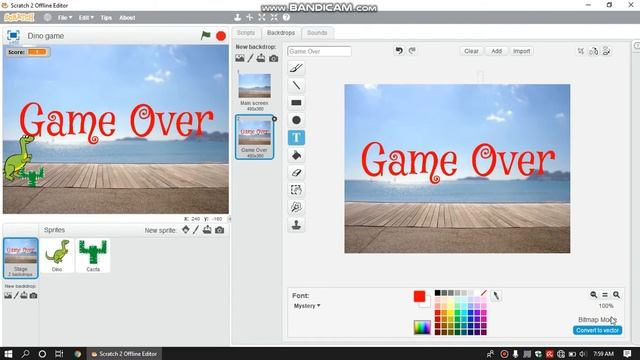Screen dimensions: 640x360
Task: Delete Game Over backdrop via x badge
Action: click(x=274, y=119)
